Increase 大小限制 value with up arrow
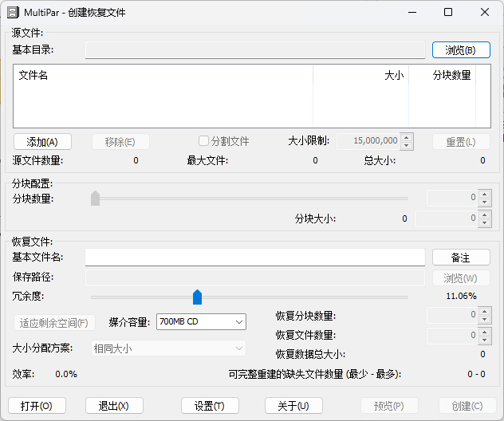 (x=407, y=138)
